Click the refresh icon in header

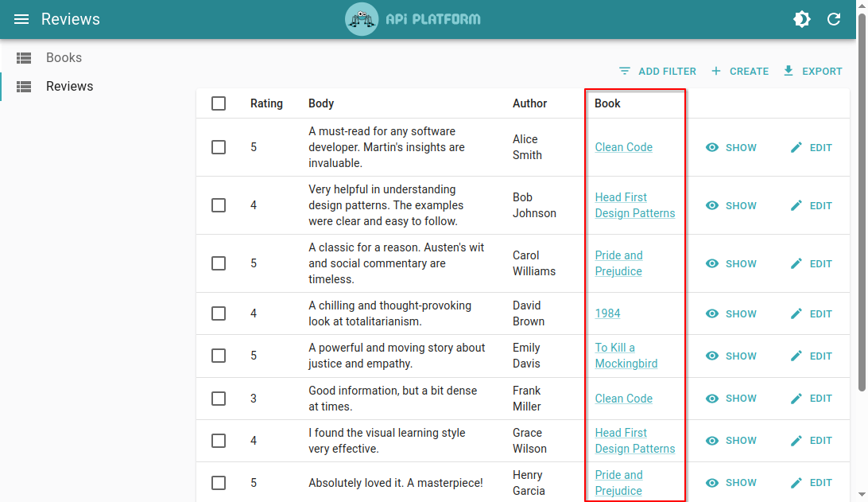(x=834, y=19)
